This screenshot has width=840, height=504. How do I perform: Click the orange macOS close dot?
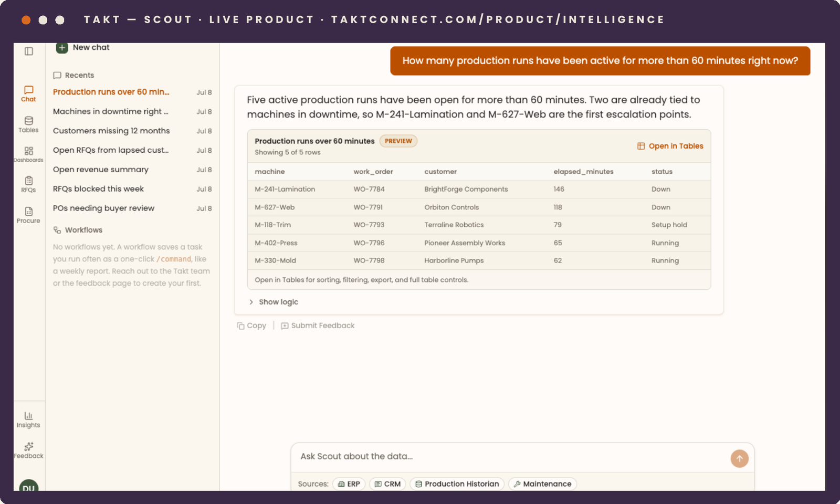tap(26, 20)
